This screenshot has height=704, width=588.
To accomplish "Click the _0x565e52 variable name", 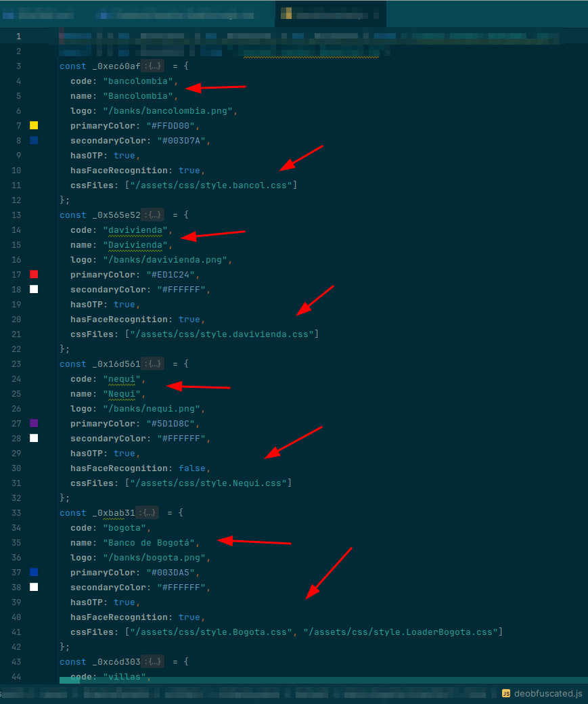I will [116, 215].
